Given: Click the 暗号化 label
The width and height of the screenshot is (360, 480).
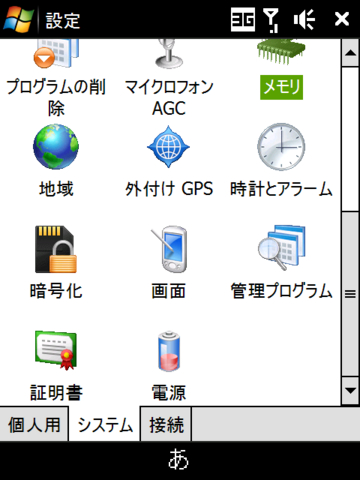Looking at the screenshot, I should pos(56,291).
